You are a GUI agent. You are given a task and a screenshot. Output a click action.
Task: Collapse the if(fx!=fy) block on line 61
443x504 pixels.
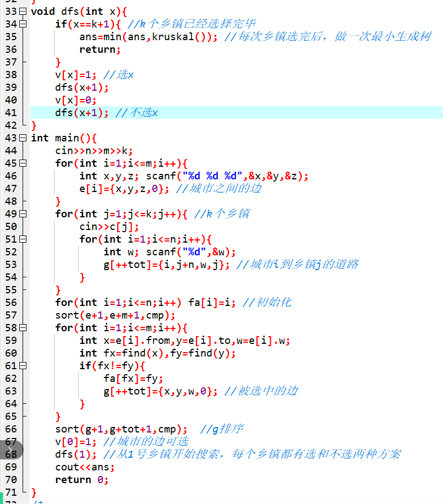pyautogui.click(x=22, y=366)
